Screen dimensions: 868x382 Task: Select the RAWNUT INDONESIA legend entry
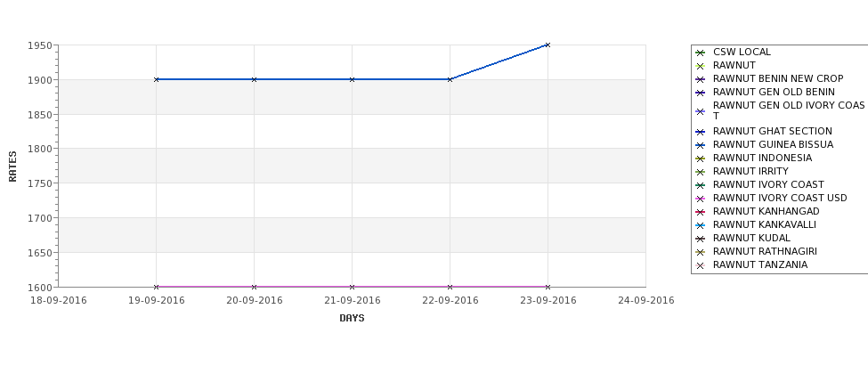coord(762,158)
